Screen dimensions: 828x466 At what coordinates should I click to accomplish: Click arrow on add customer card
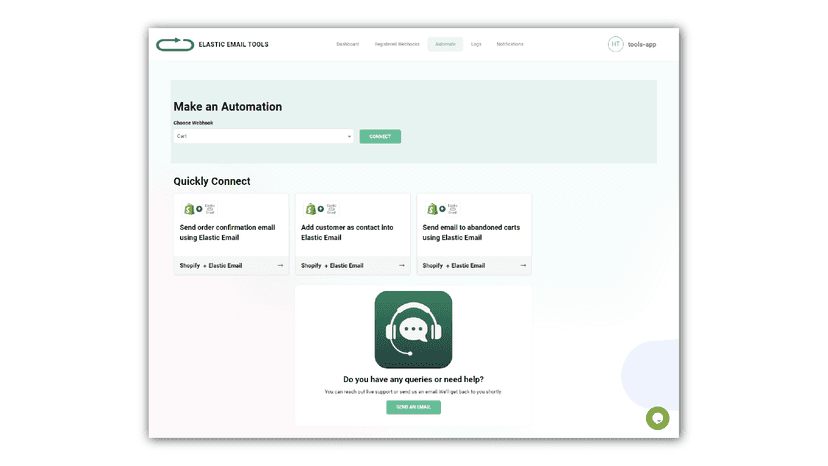402,265
